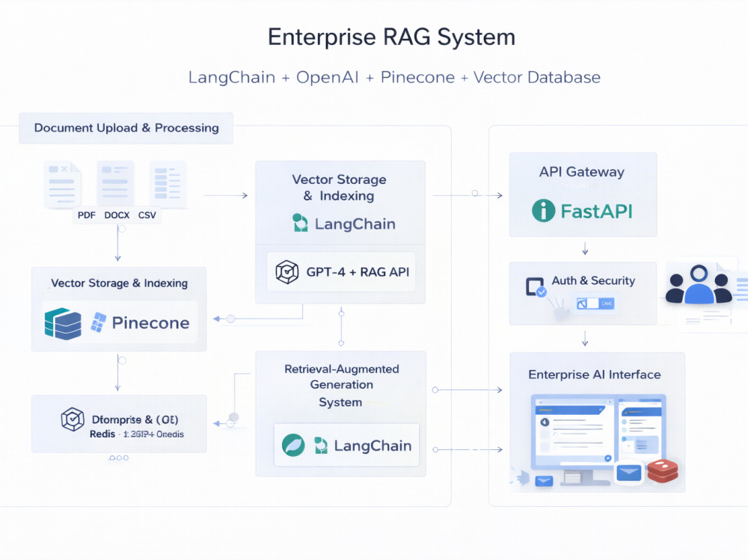
Task: Click the API Gateway heading
Action: (x=581, y=172)
